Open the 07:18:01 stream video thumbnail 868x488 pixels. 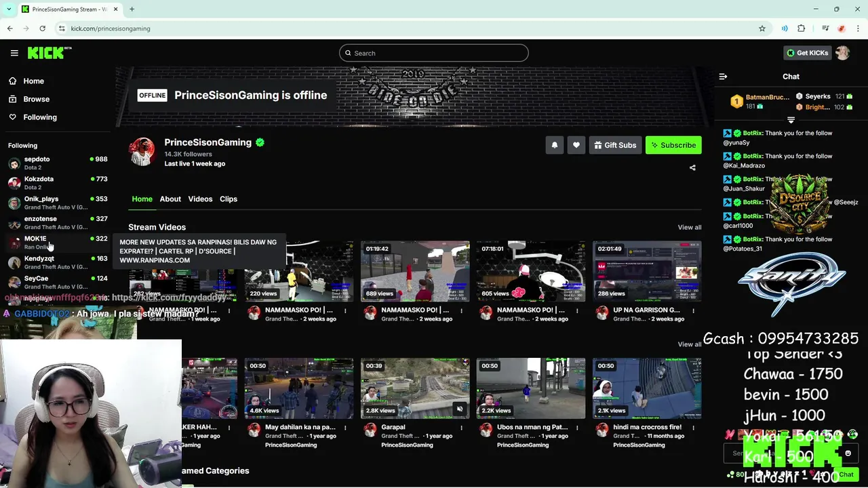point(531,271)
